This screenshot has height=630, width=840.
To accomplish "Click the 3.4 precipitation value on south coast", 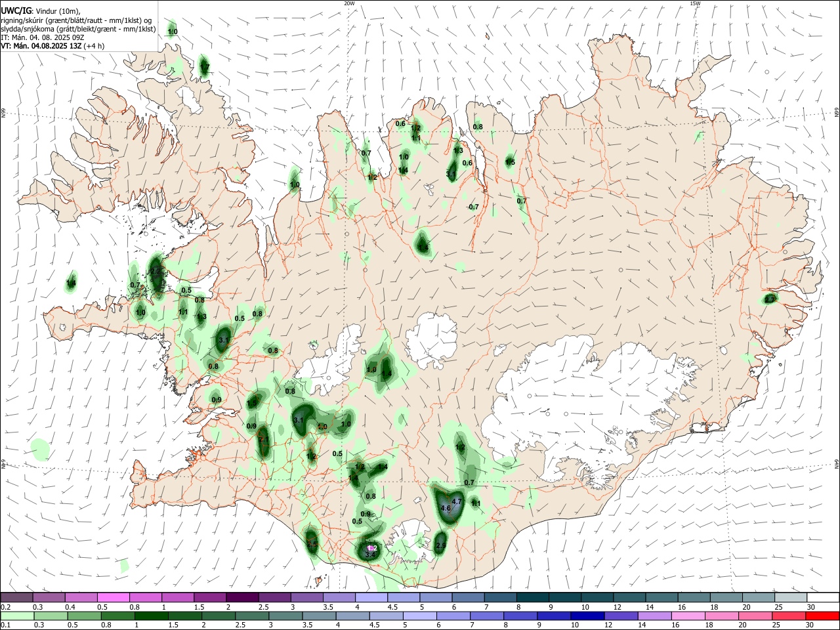I will pyautogui.click(x=370, y=555).
